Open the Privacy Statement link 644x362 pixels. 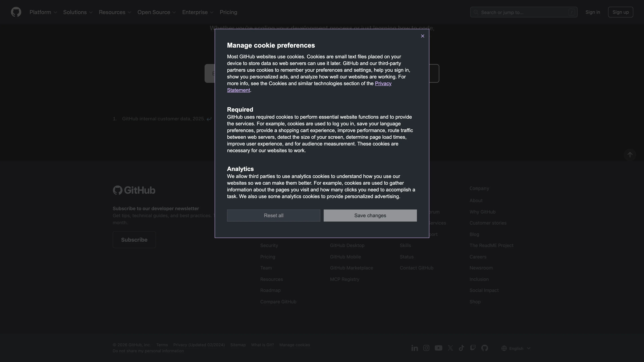[x=383, y=84]
